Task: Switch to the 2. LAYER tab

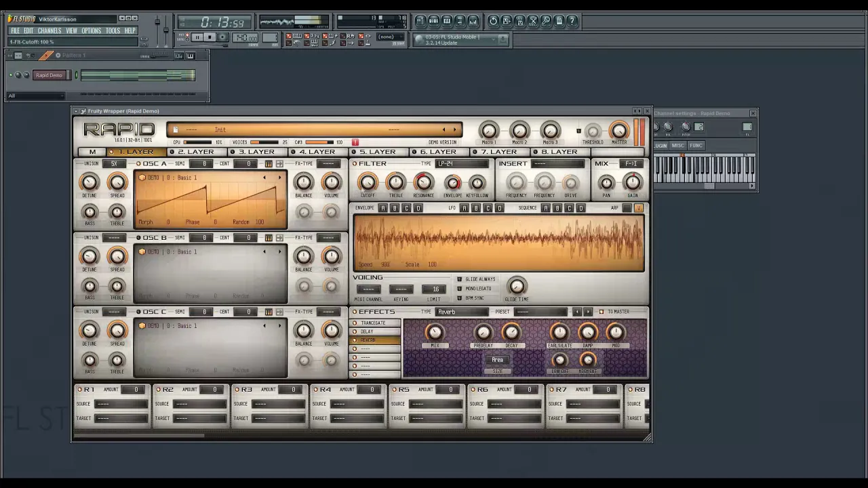Action: tap(195, 152)
